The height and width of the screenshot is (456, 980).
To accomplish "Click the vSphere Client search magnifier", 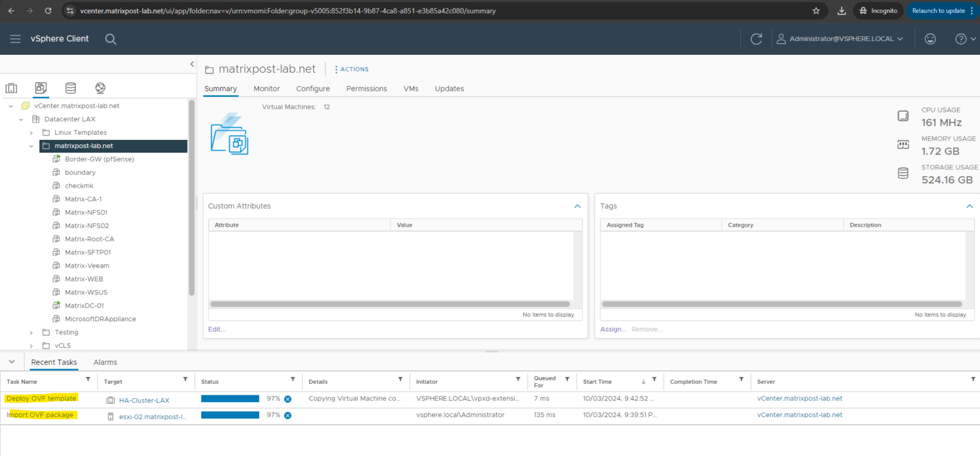I will click(x=110, y=39).
